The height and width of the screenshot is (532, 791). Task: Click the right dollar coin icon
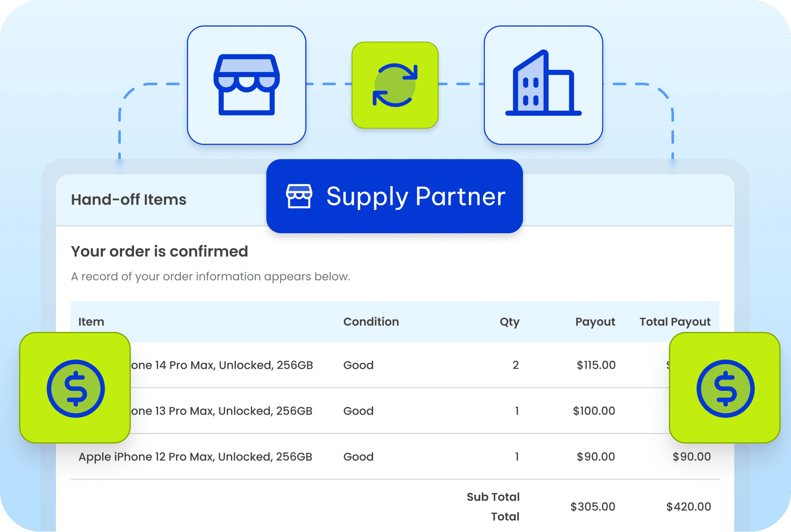tap(725, 388)
